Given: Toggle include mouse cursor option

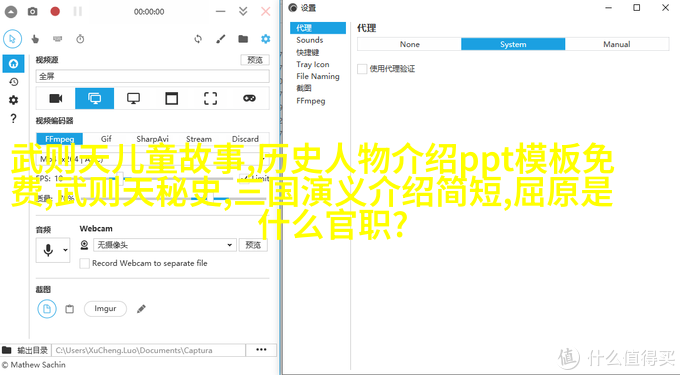Looking at the screenshot, I should tap(13, 39).
